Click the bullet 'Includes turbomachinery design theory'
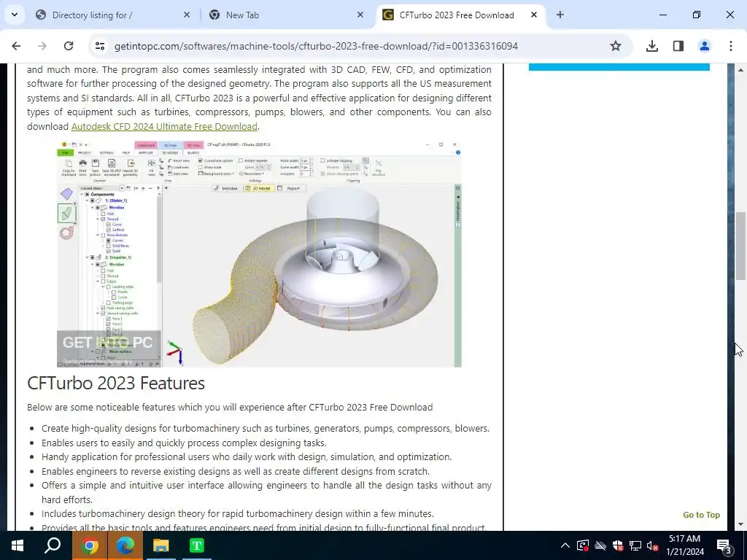The height and width of the screenshot is (560, 747). 237,514
